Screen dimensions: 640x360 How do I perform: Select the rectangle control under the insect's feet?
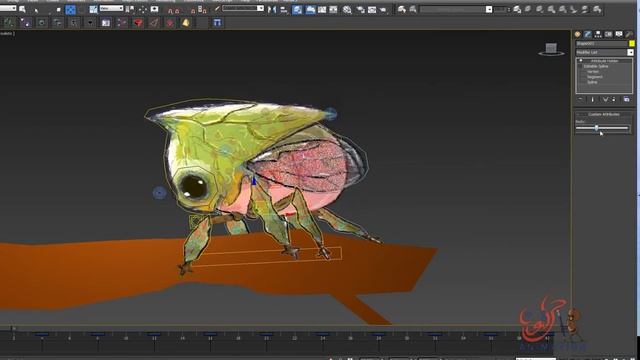[x=267, y=257]
